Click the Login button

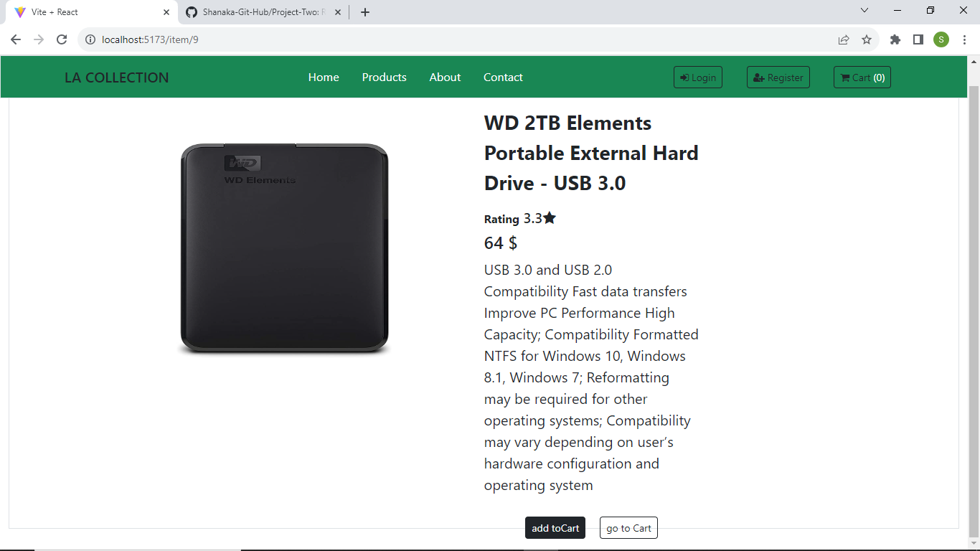[698, 77]
